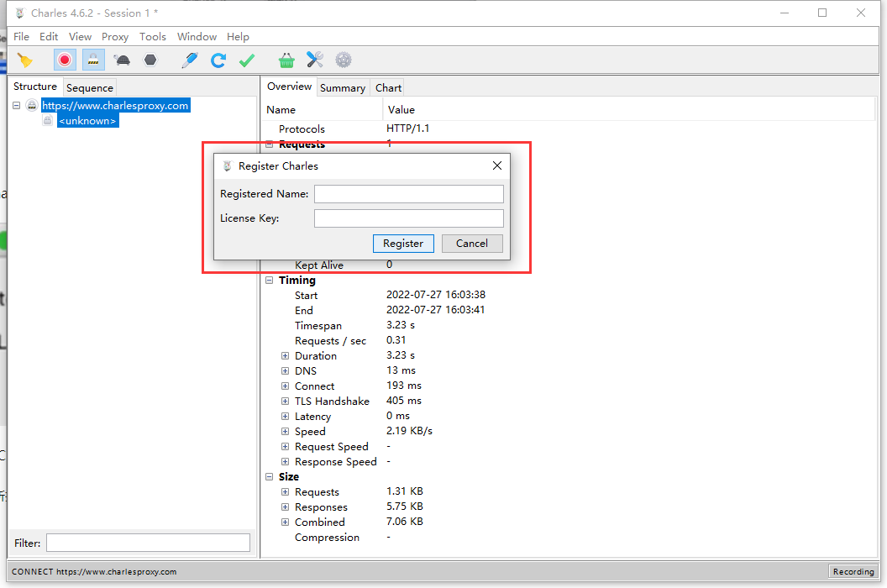Open the Settings gear icon
Viewport: 887px width, 588px height.
pyautogui.click(x=344, y=60)
